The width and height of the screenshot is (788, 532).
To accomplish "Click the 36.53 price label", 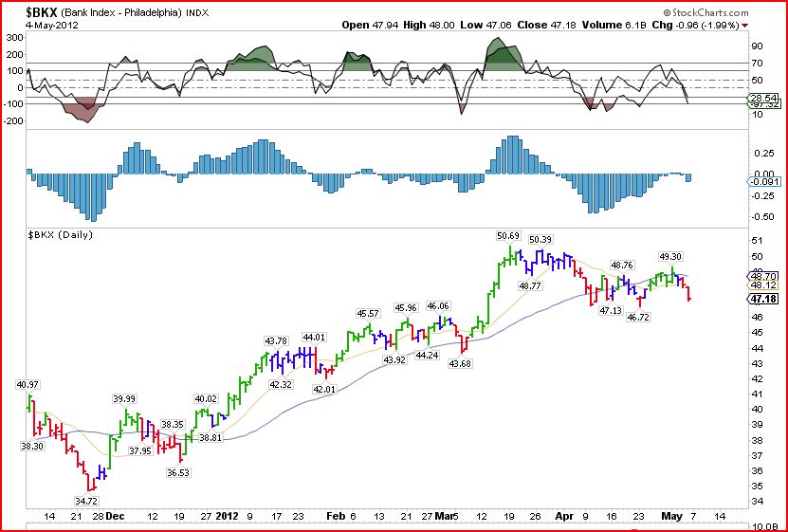I will pos(179,472).
